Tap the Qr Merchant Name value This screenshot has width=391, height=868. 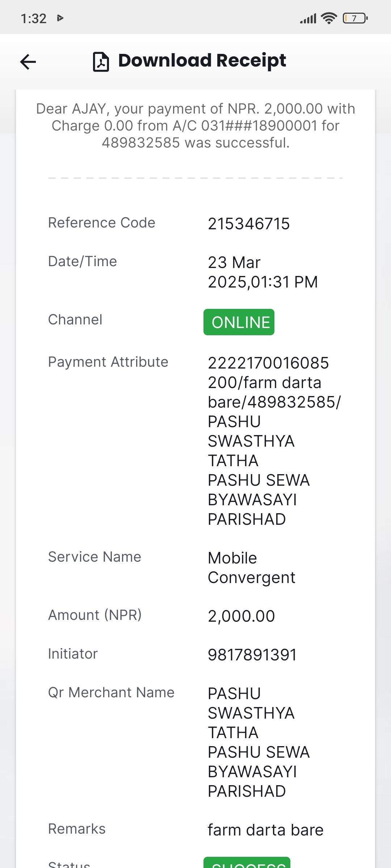pyautogui.click(x=259, y=742)
